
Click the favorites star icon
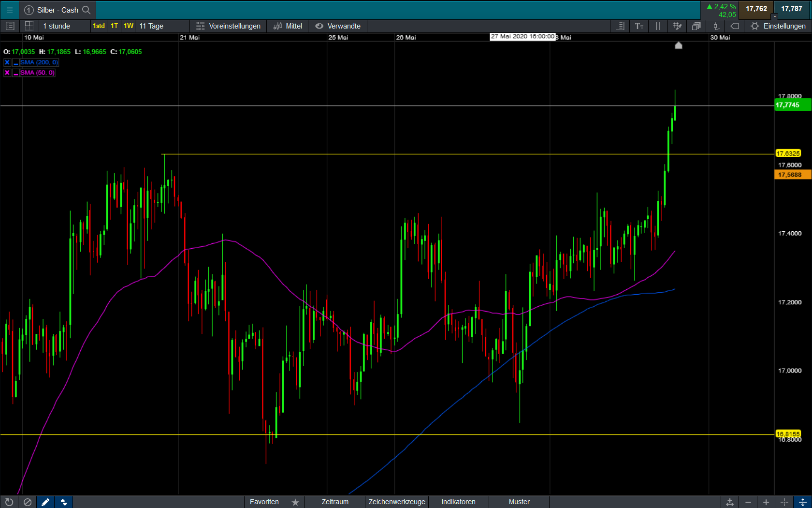click(295, 502)
